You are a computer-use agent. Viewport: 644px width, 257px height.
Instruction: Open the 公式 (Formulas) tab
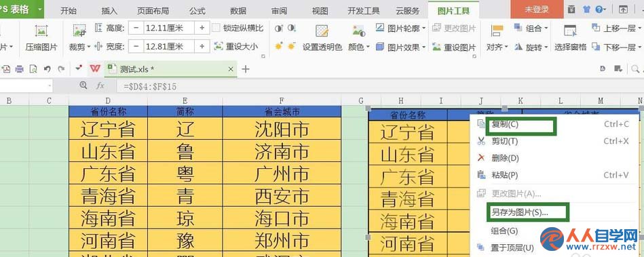(x=197, y=11)
